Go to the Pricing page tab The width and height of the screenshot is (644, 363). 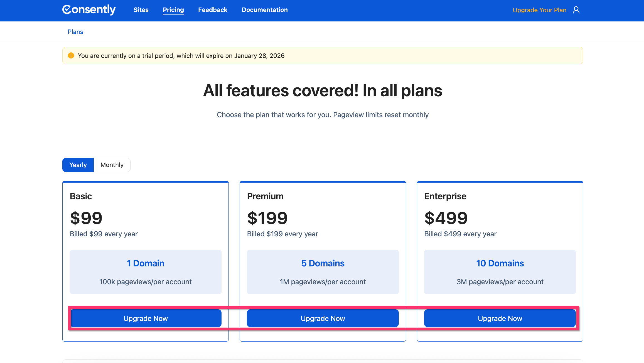(173, 10)
